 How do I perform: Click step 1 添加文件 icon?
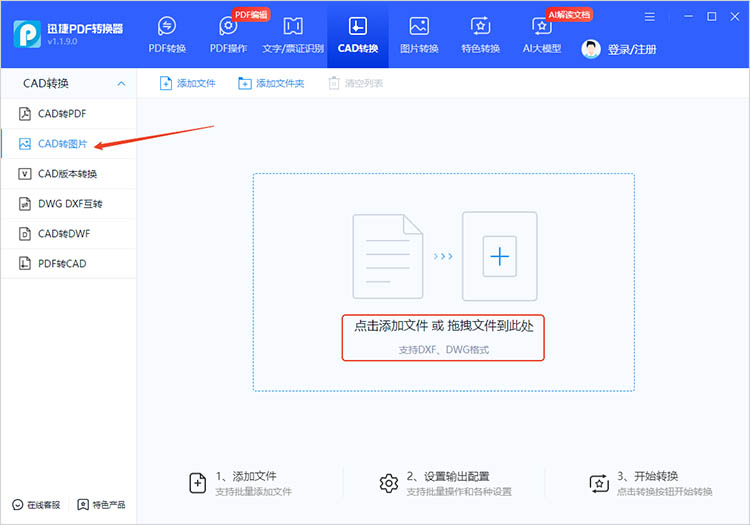(x=198, y=483)
